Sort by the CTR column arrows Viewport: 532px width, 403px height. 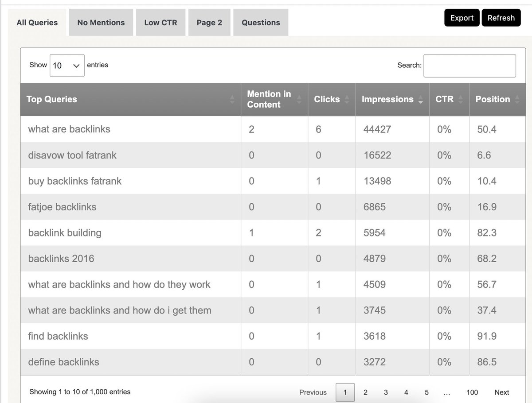point(461,100)
